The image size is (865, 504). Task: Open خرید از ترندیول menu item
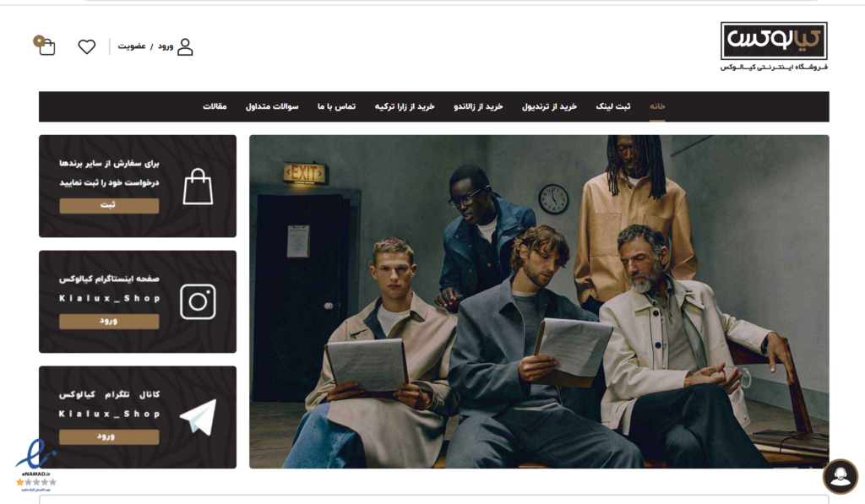click(549, 106)
